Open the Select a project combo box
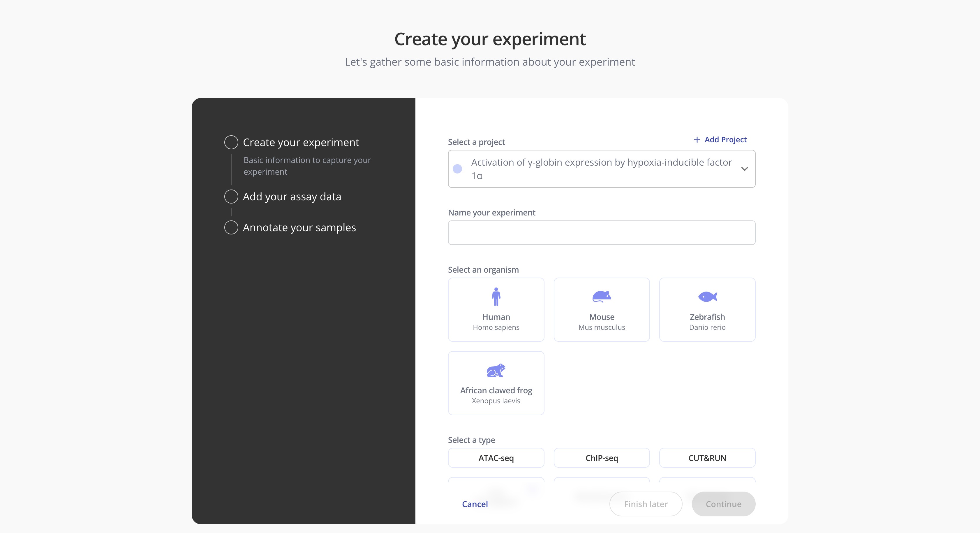 [601, 169]
